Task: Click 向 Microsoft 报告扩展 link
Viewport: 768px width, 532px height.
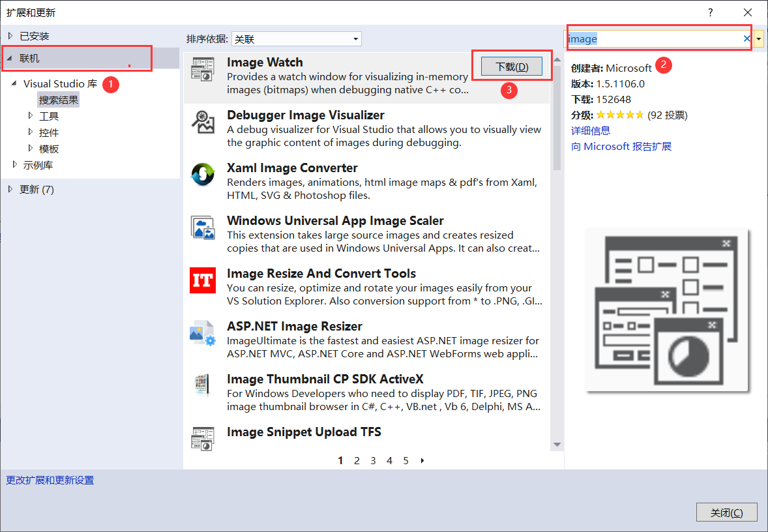Action: pyautogui.click(x=621, y=146)
